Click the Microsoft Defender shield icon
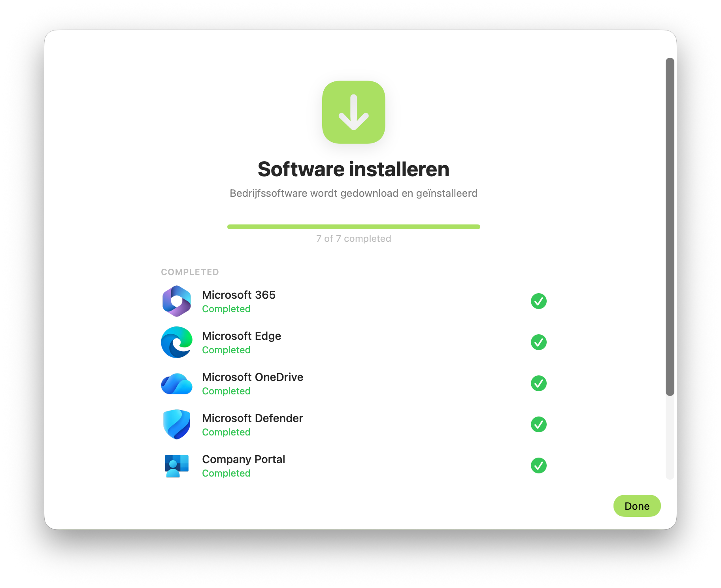721x588 pixels. (x=177, y=424)
